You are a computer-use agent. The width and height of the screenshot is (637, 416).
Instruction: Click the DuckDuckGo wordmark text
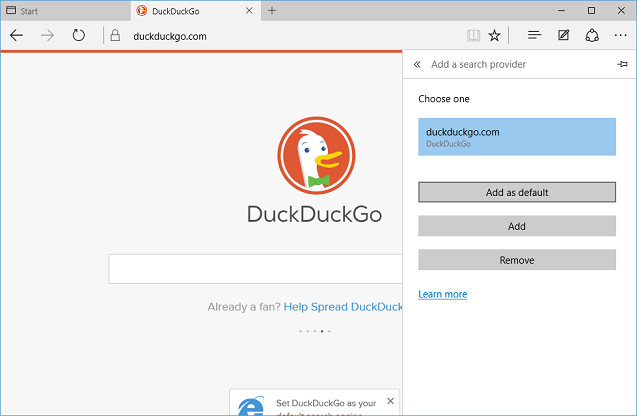314,214
